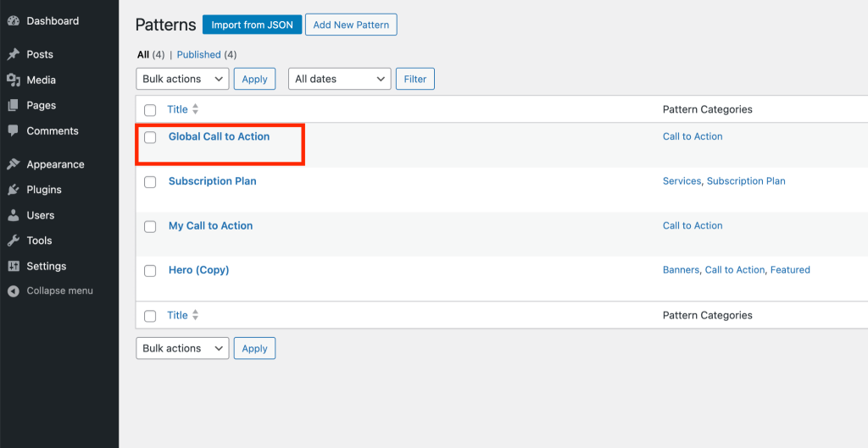
Task: Sort by the Title column arrows
Action: tap(195, 109)
